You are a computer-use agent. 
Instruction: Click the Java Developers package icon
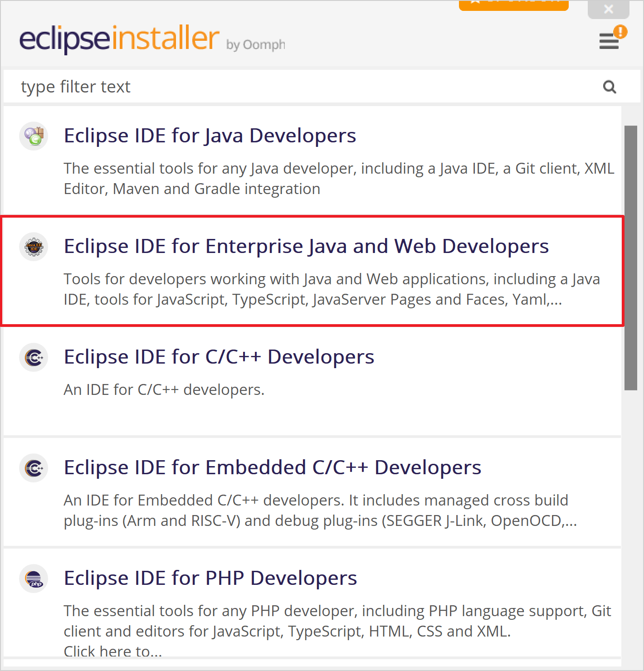point(34,136)
